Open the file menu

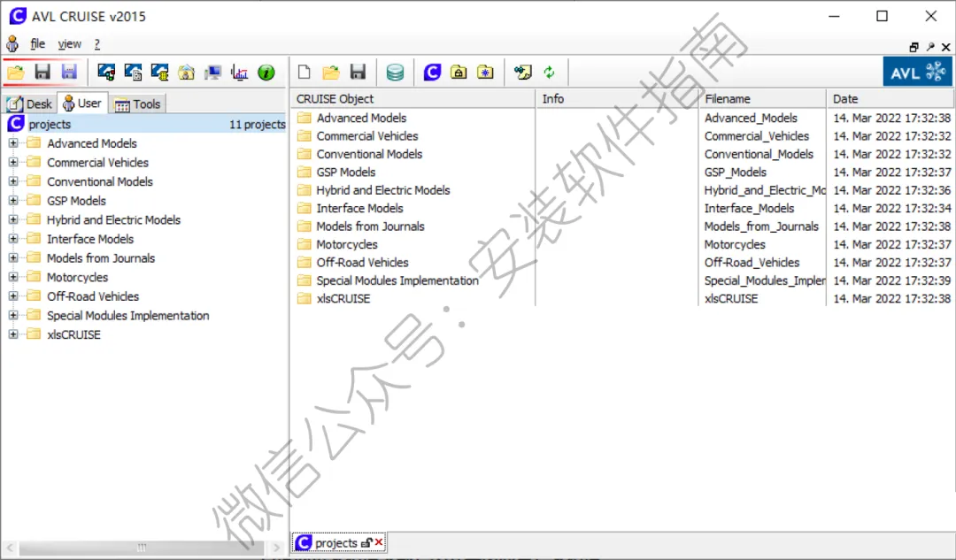(x=38, y=44)
